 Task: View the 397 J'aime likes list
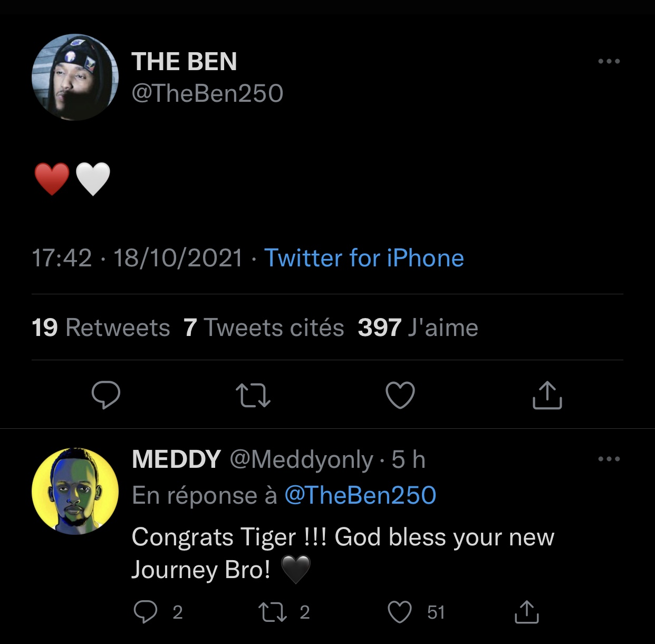point(418,328)
